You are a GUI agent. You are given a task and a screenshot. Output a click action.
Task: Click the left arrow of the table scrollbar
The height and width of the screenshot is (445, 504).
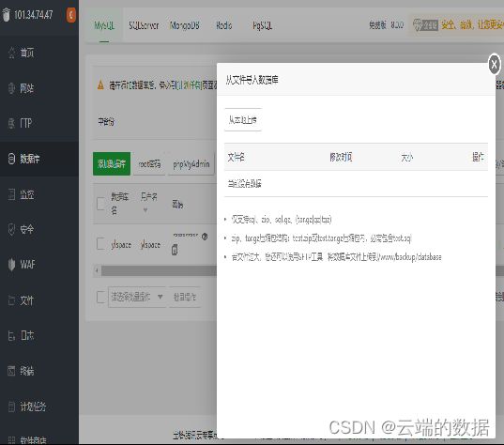tap(97, 270)
